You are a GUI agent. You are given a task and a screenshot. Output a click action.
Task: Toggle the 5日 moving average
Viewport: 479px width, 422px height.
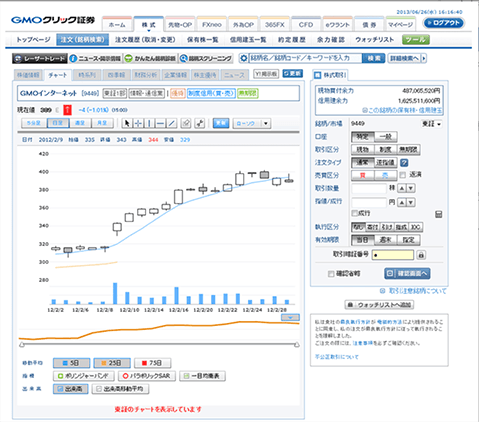tap(71, 363)
